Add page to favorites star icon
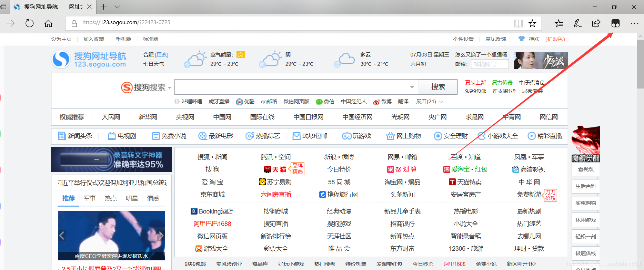644x270 pixels. [x=532, y=23]
